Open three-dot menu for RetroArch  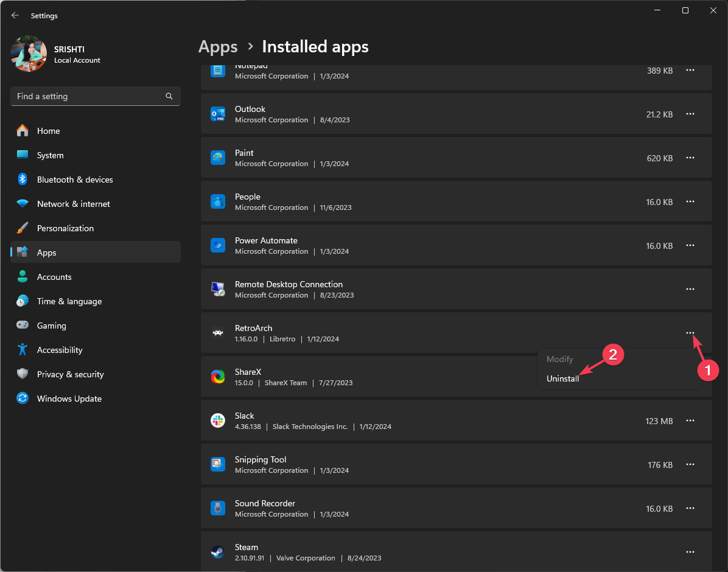[690, 333]
